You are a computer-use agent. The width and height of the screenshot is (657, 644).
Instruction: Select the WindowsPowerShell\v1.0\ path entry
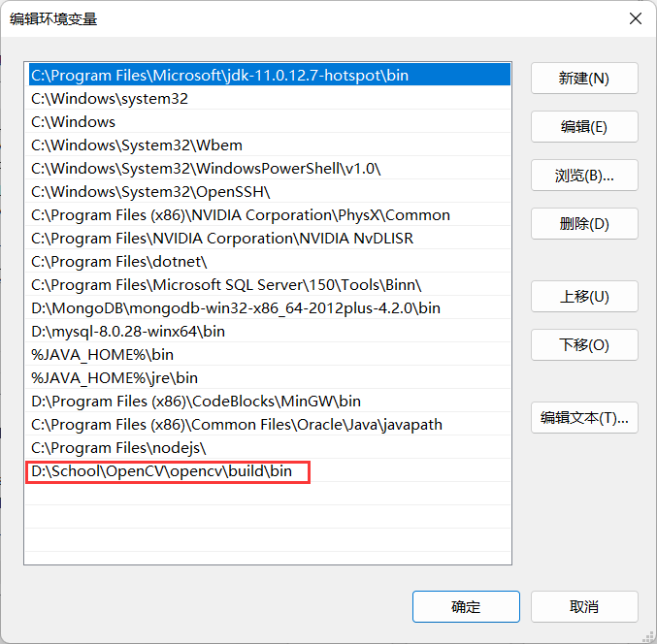click(x=270, y=169)
